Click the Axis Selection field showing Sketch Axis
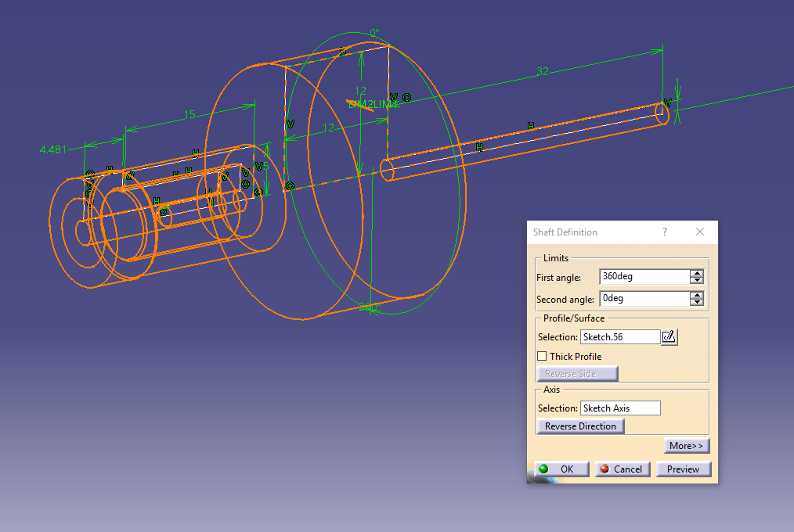 coord(619,408)
